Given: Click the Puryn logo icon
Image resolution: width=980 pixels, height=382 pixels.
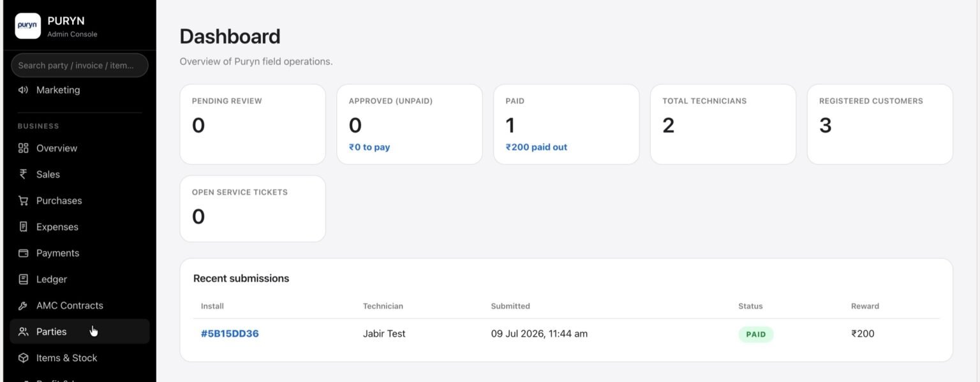Looking at the screenshot, I should 27,26.
